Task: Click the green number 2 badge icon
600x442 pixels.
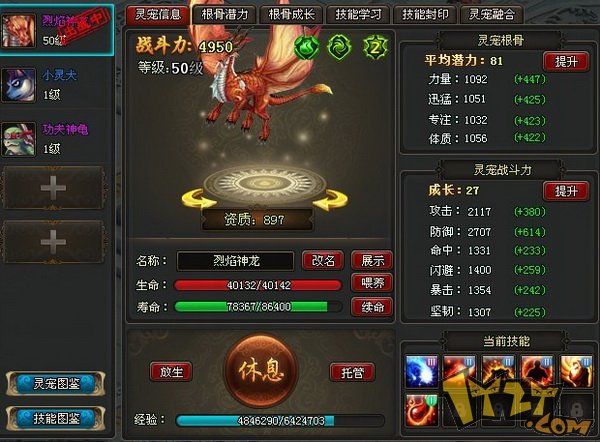Action: [x=375, y=47]
